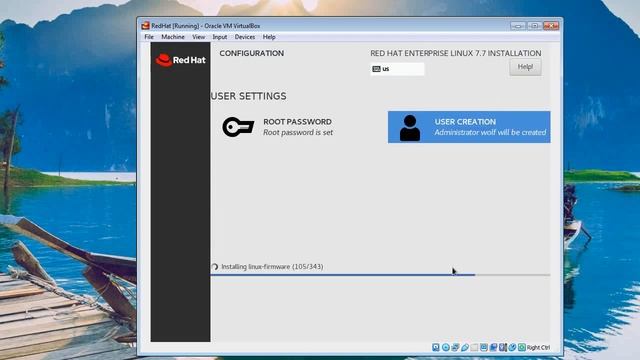Click the recording status bar icon

(493, 347)
